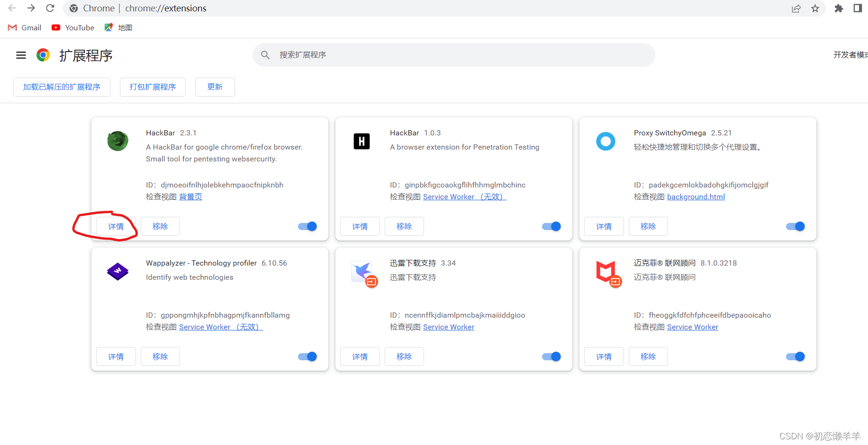Select the ID text padekgcemlokbadohgkifijomclgjgif
Screen dimensions: 868x445
click(x=709, y=185)
